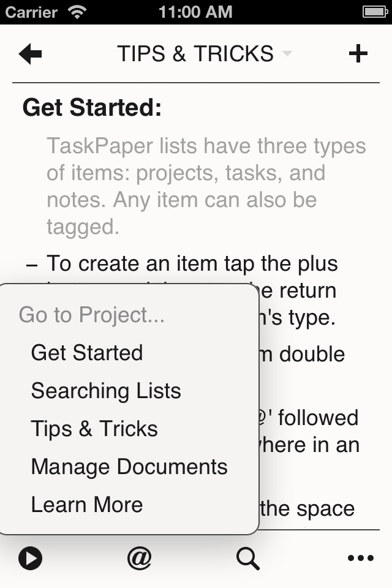Tap the Wi-Fi status icon
392x588 pixels.
[77, 12]
